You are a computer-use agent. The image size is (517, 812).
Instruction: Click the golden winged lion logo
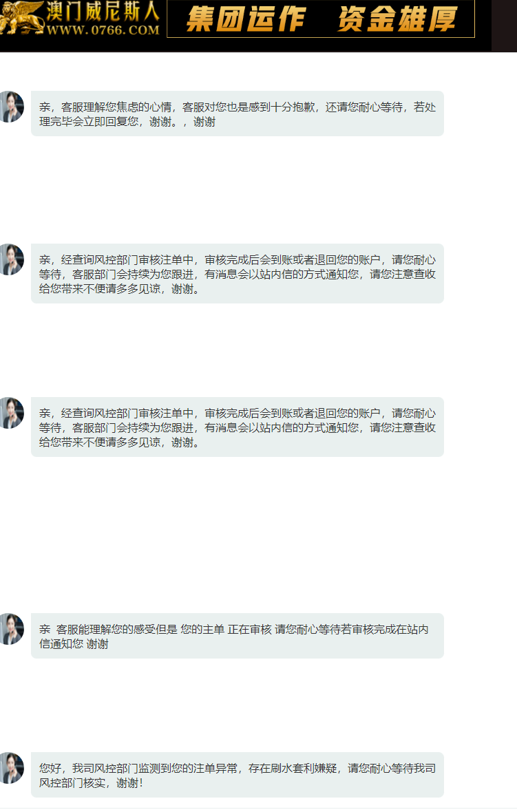click(x=22, y=17)
